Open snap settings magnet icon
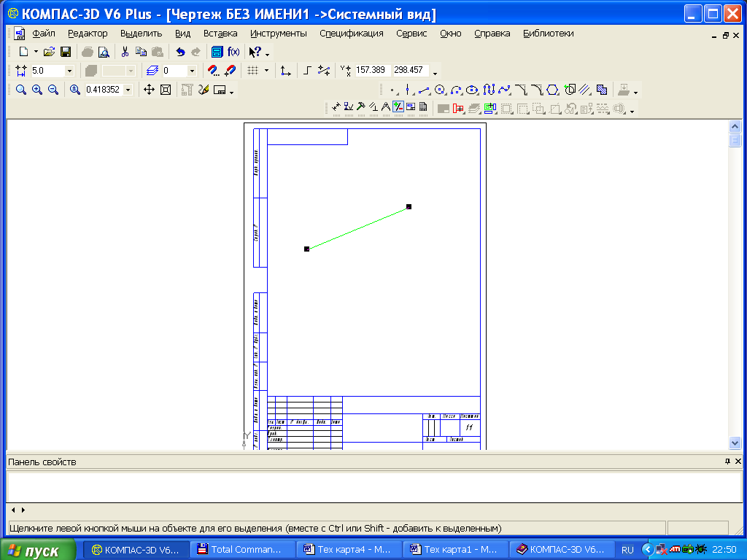The height and width of the screenshot is (560, 747). tap(214, 71)
